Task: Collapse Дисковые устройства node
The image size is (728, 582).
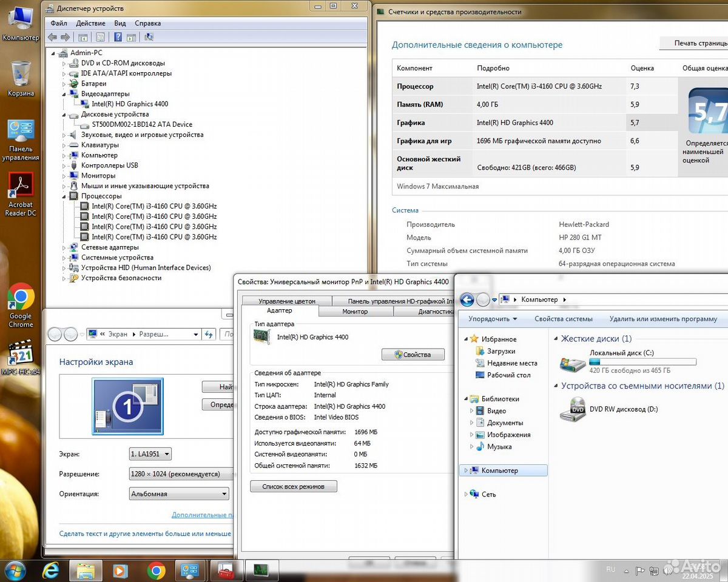Action: coord(64,114)
